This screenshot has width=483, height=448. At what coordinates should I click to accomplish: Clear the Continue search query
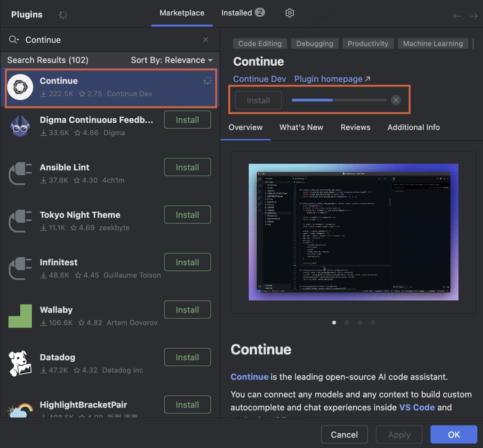(205, 39)
